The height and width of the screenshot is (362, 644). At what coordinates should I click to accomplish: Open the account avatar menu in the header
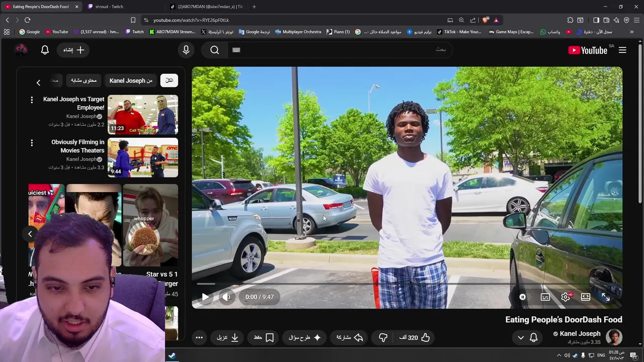coord(21,50)
